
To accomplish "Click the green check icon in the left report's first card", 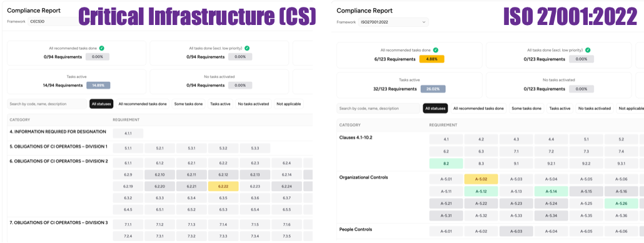I will 101,48.
